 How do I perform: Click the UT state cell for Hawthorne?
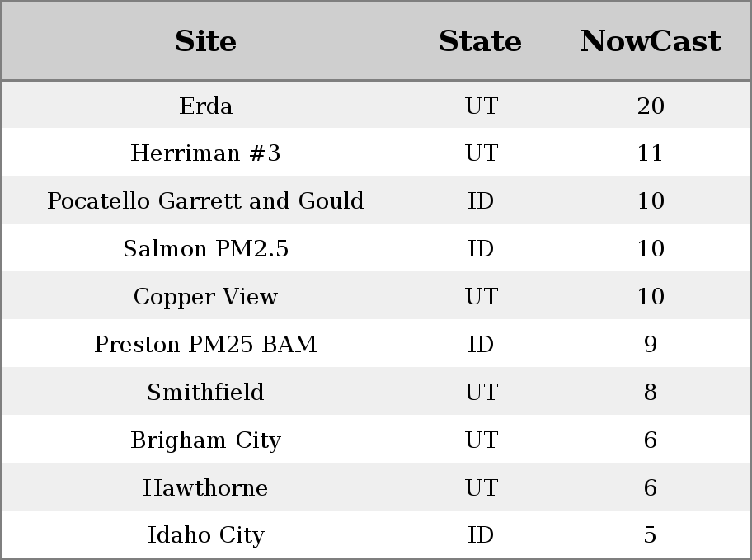tap(481, 487)
